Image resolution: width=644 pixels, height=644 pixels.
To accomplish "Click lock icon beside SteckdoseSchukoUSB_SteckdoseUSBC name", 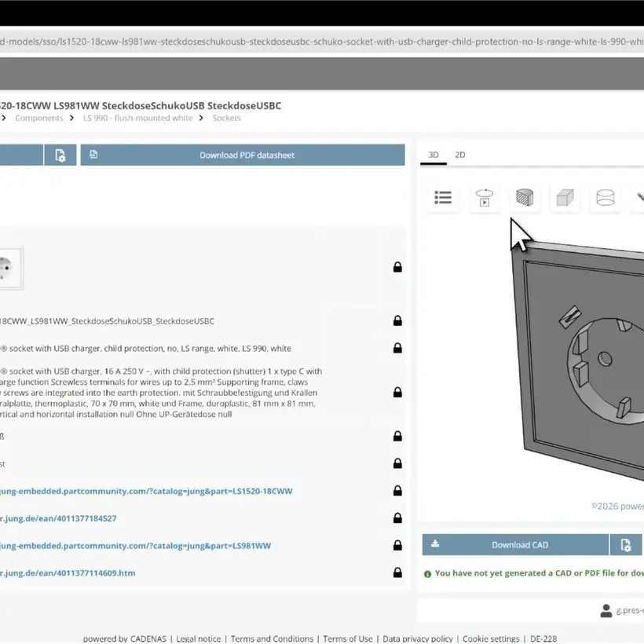I will tap(397, 320).
